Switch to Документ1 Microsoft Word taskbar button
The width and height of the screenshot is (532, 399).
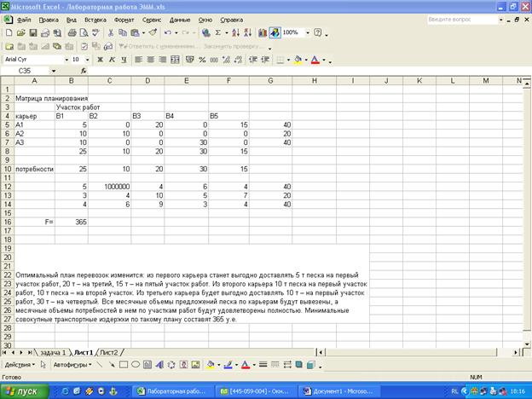coord(338,391)
